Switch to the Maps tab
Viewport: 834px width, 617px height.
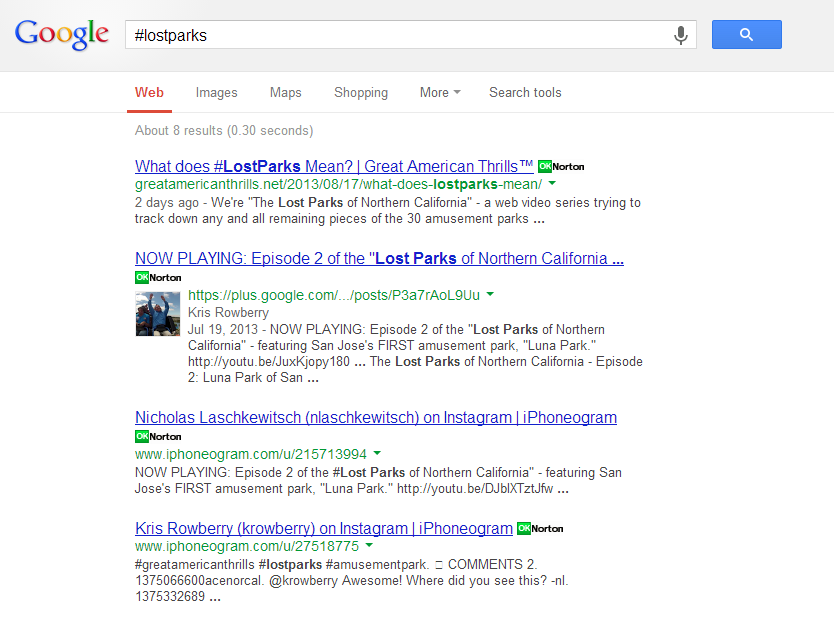[285, 92]
